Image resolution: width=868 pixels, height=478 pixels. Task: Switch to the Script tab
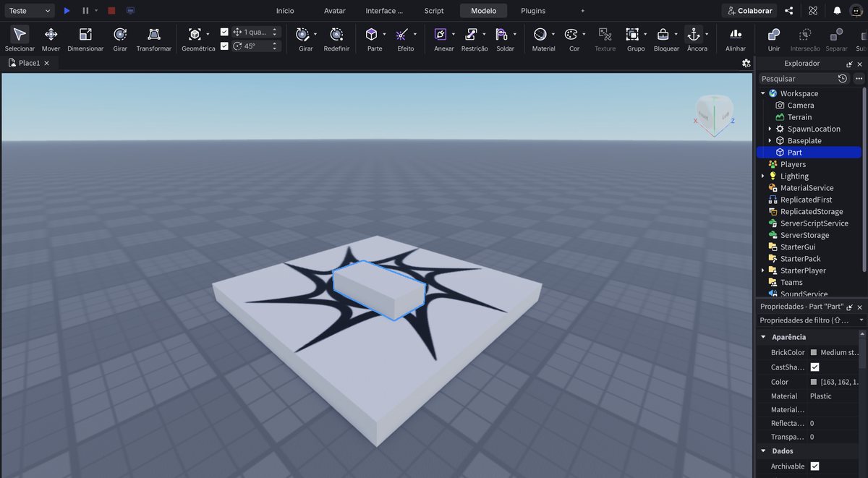[434, 11]
